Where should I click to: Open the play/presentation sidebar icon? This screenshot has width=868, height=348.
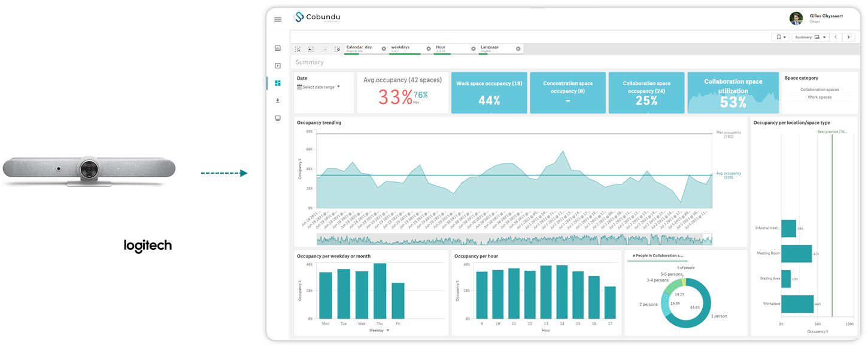278,65
